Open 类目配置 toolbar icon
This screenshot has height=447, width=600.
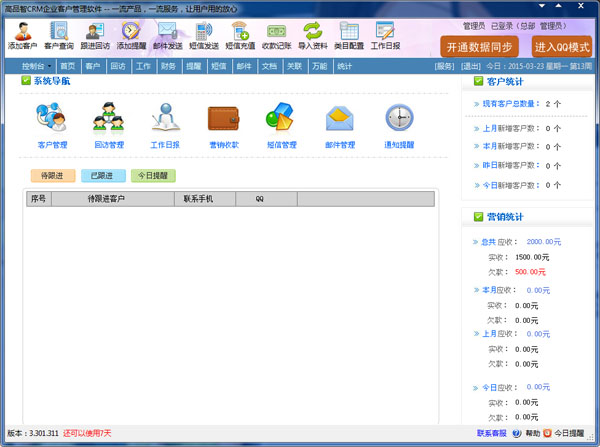(x=349, y=36)
